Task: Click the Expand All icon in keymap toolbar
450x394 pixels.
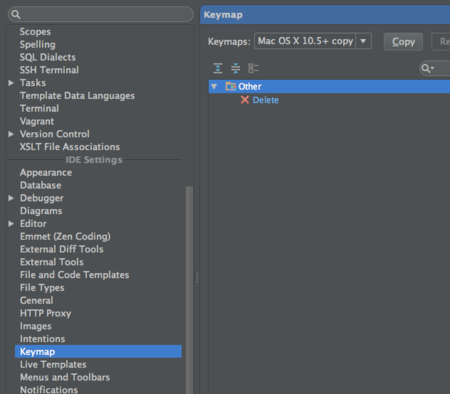Action: click(218, 68)
